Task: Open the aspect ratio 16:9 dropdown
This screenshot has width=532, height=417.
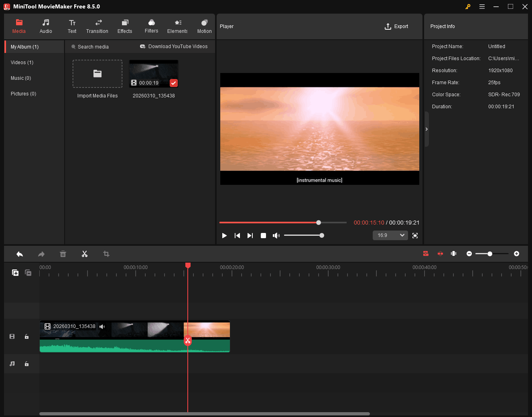Action: tap(390, 235)
